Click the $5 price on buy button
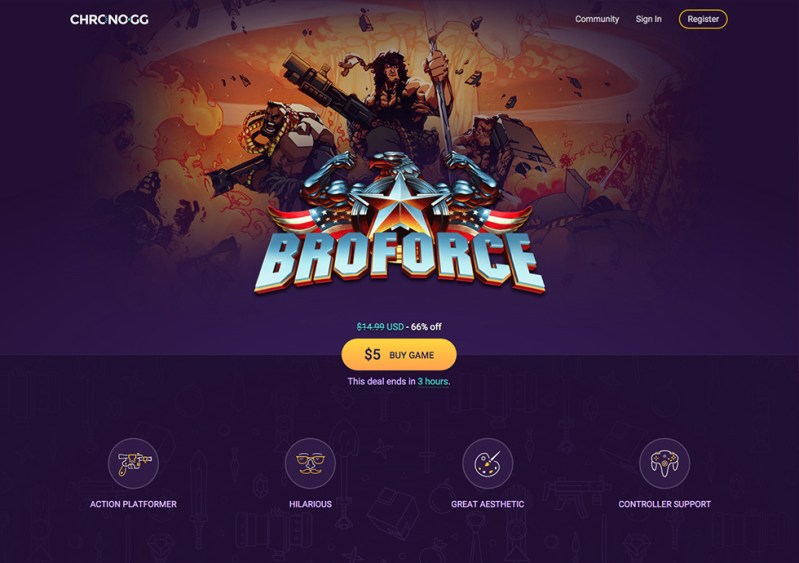The width and height of the screenshot is (799, 563). coord(372,355)
